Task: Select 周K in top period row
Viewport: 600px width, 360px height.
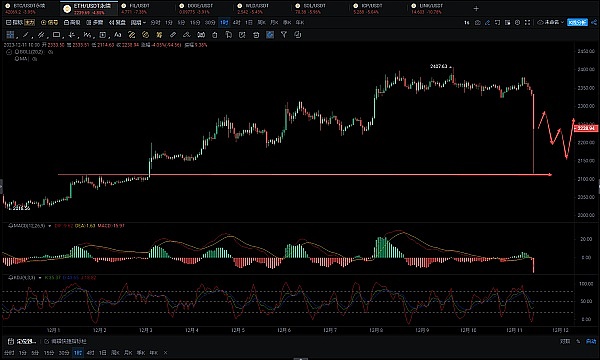Action: [x=261, y=23]
